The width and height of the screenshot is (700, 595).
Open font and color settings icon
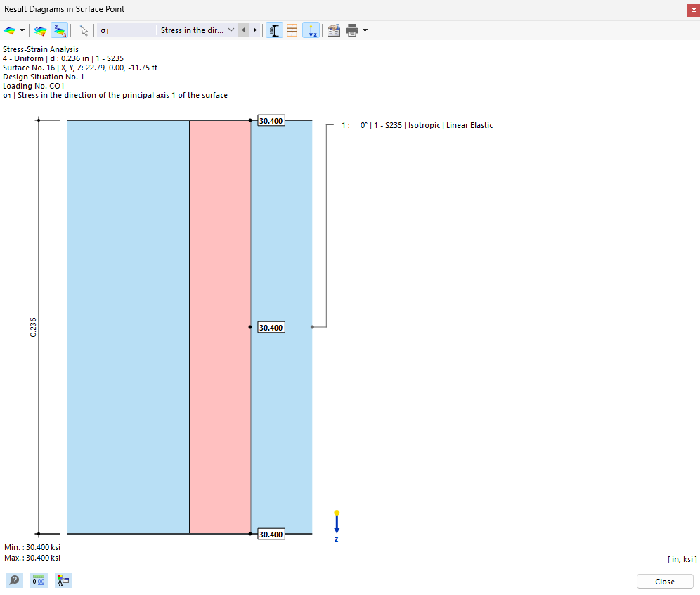point(63,580)
